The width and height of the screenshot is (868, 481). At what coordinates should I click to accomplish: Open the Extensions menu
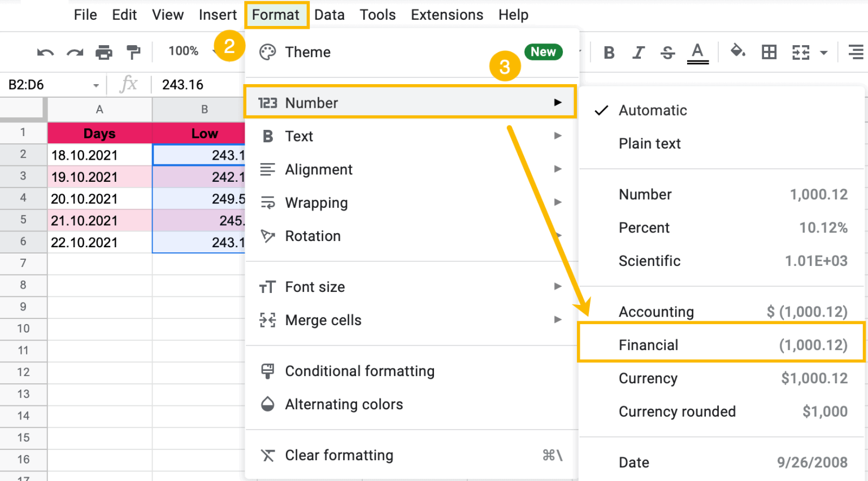446,15
